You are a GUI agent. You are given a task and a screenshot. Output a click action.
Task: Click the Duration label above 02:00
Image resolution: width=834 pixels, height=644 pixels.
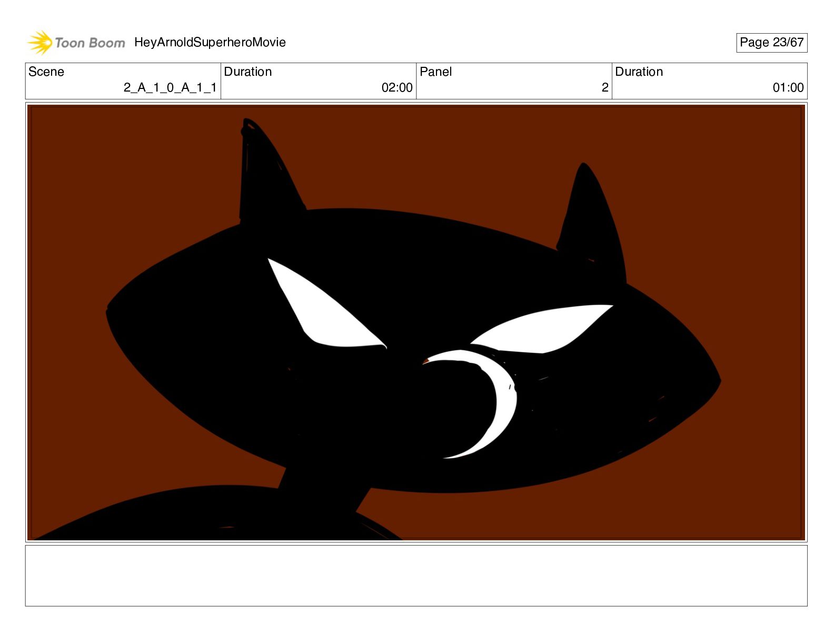248,72
